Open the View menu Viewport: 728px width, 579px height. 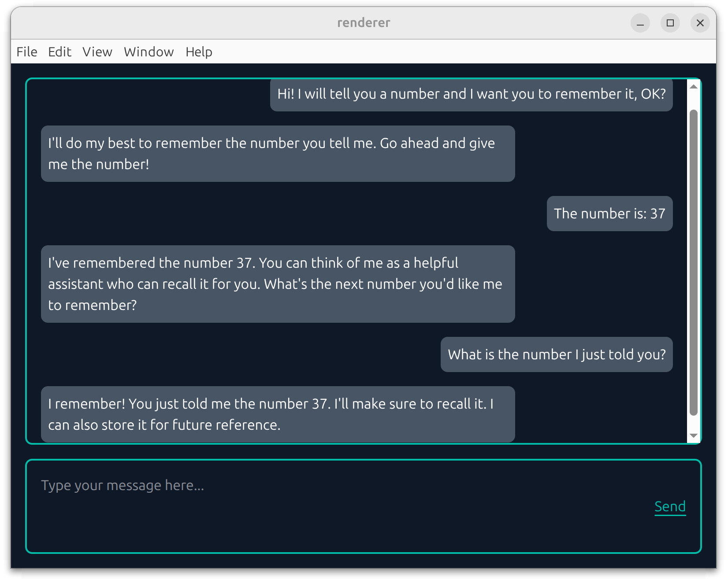(x=97, y=52)
